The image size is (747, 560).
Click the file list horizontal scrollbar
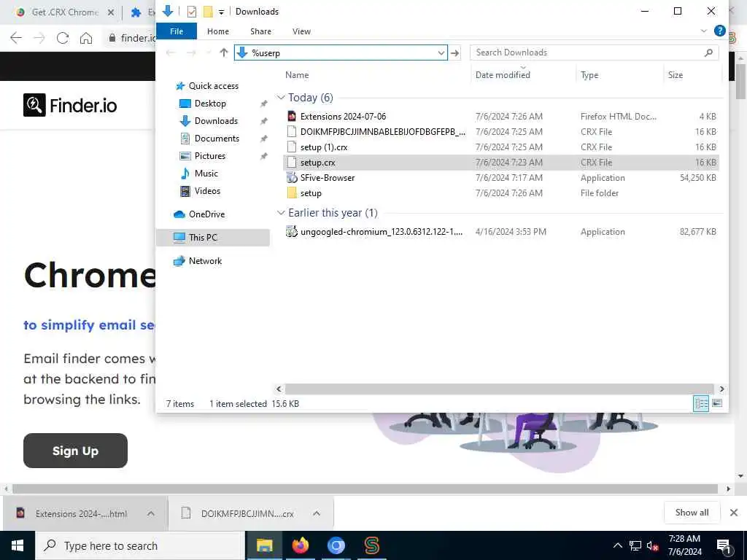click(x=500, y=389)
